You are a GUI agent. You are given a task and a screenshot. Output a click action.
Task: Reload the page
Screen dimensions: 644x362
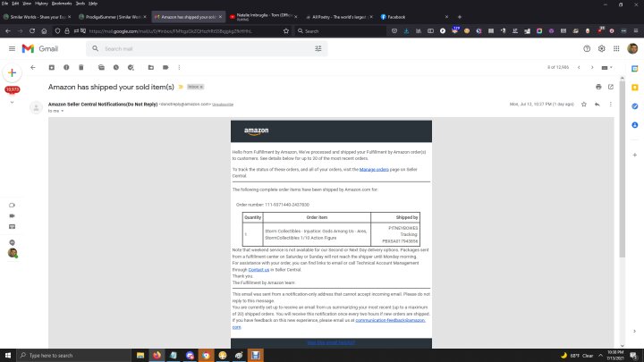click(32, 30)
